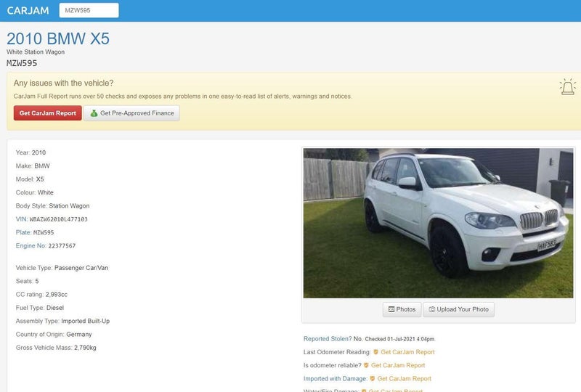Select 'Any issues with the vehicle?' heading
This screenshot has height=392, width=581.
tap(63, 83)
